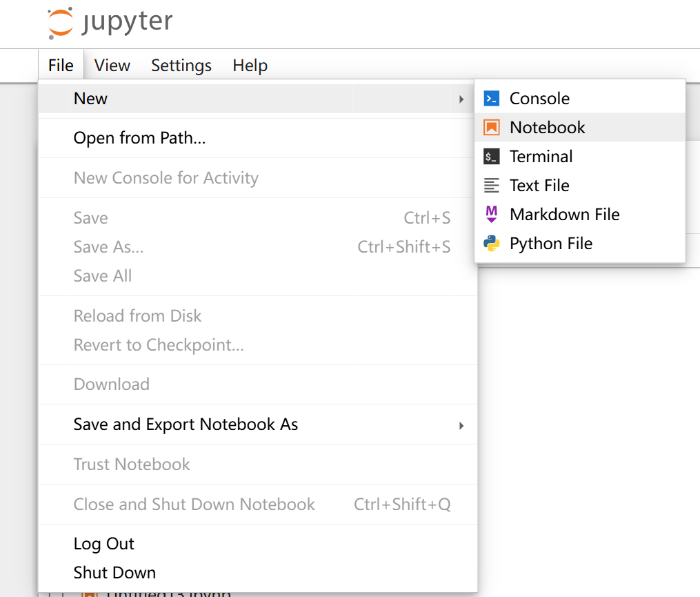Create a new Console from the submenu
This screenshot has width=700, height=597.
pos(539,98)
